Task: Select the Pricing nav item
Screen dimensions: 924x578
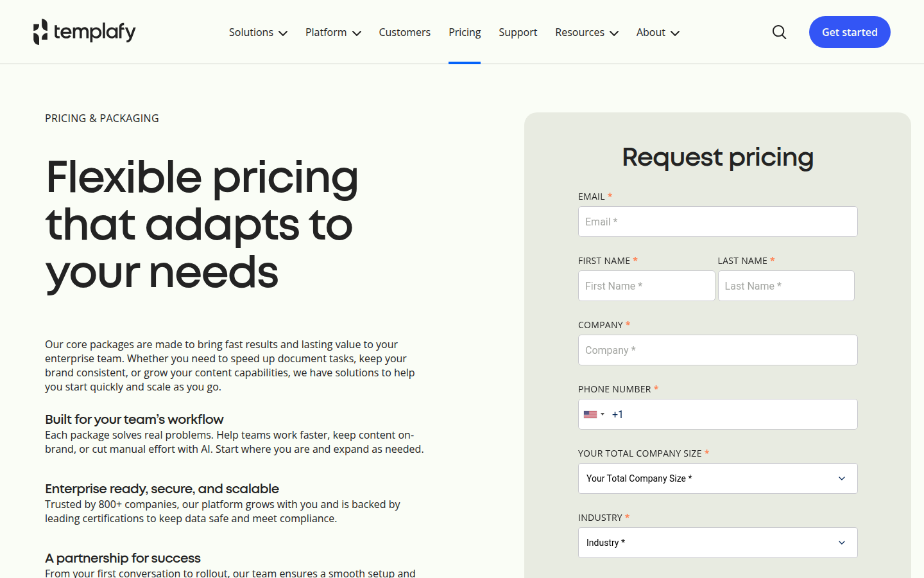Action: (x=465, y=32)
